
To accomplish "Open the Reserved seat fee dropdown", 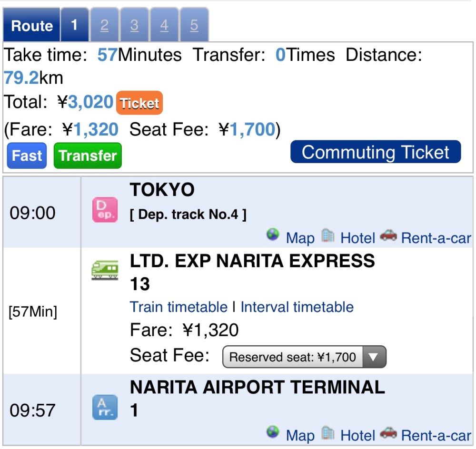I will coord(304,357).
